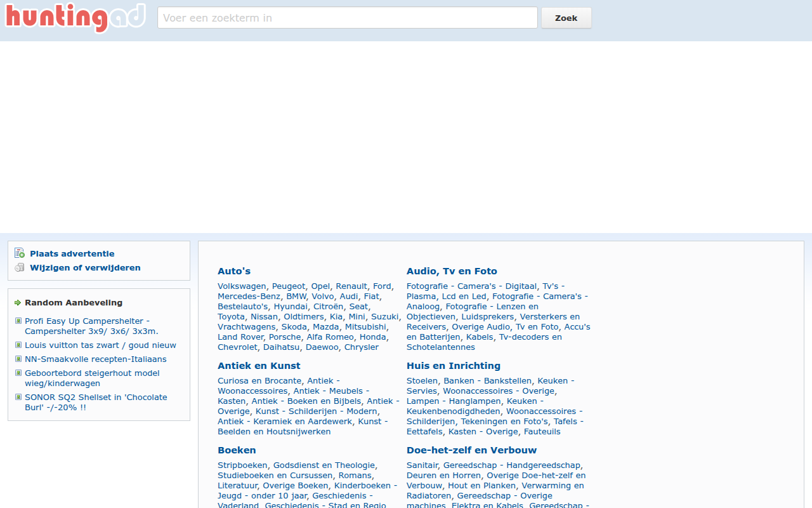Click bullet icon next to SONOR SQ2 Shellset
The image size is (812, 508).
pyautogui.click(x=18, y=398)
